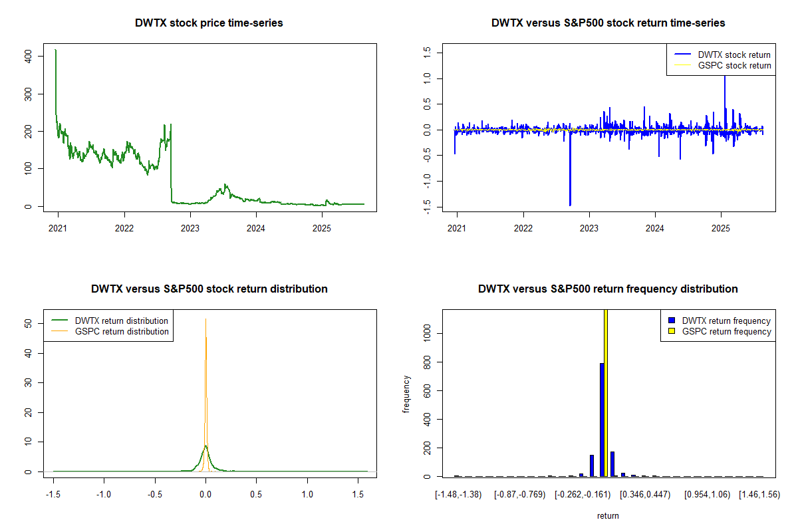798x532 pixels.
Task: Click the DWTX stock price time-series title
Action: click(209, 23)
